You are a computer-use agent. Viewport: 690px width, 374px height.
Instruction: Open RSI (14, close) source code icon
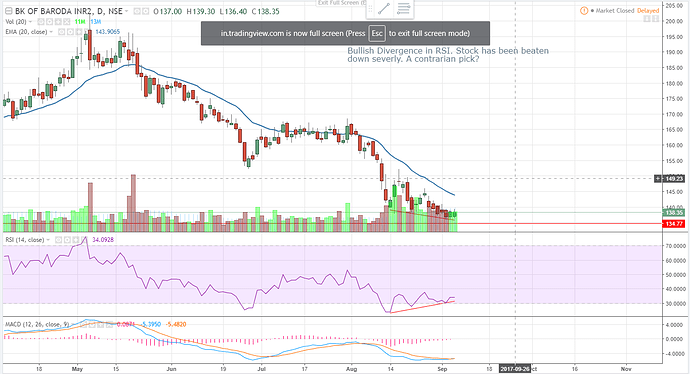coord(76,240)
